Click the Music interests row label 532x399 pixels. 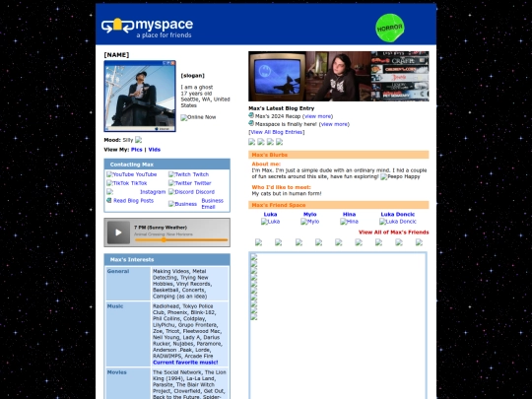pos(115,306)
